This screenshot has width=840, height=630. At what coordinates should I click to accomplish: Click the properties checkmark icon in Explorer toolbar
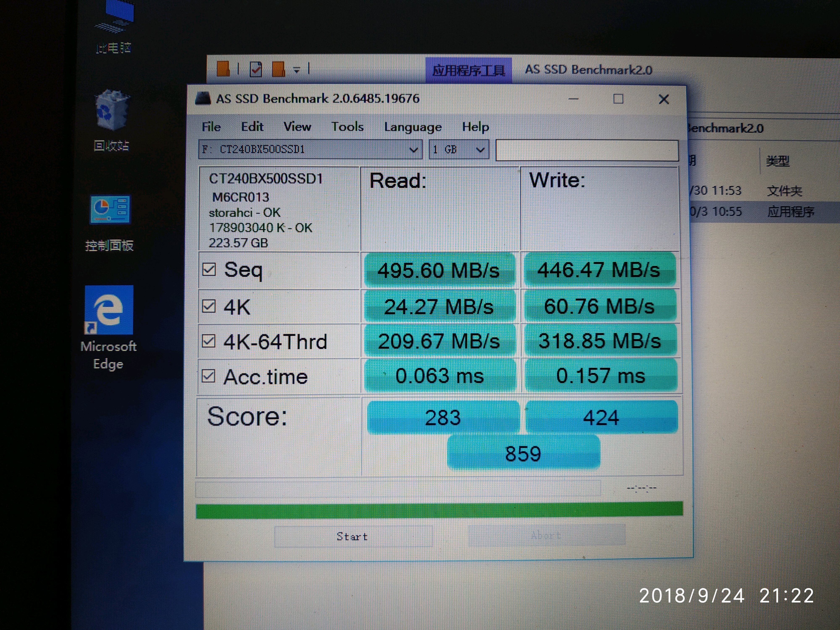256,69
